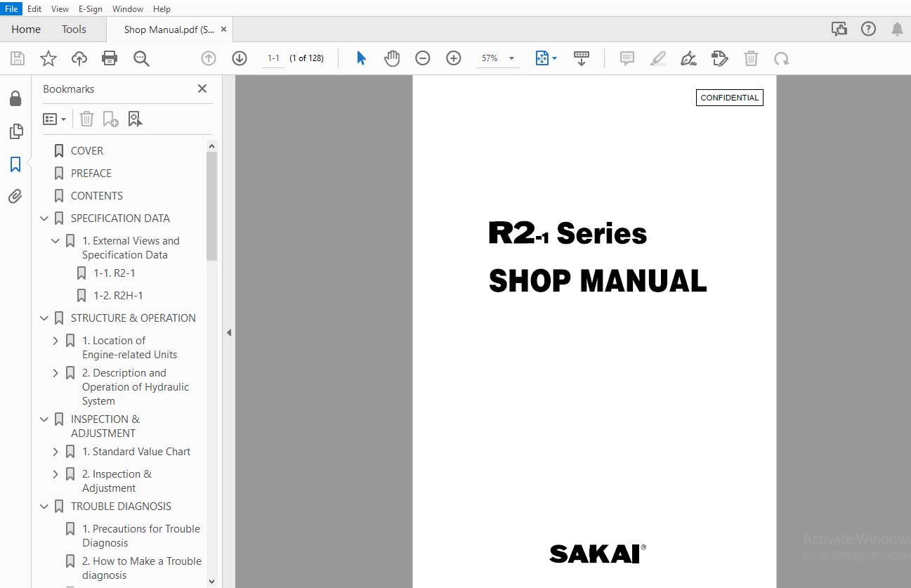This screenshot has height=588, width=911.
Task: Open the E-Sign menu
Action: (91, 8)
